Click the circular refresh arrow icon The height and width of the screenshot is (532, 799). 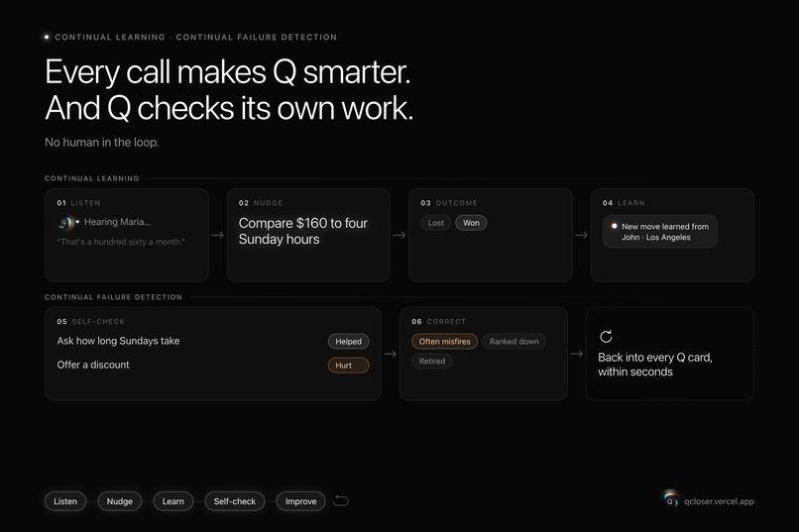(606, 336)
